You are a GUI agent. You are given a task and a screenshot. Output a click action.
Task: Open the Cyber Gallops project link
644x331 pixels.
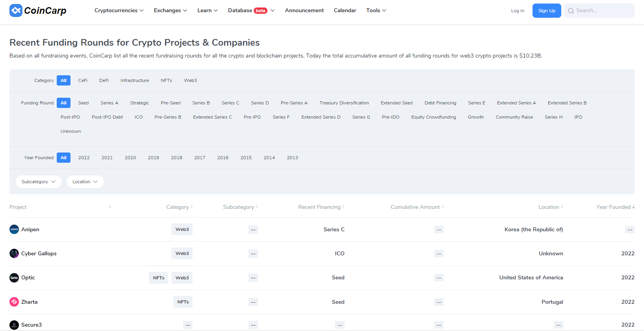point(39,253)
